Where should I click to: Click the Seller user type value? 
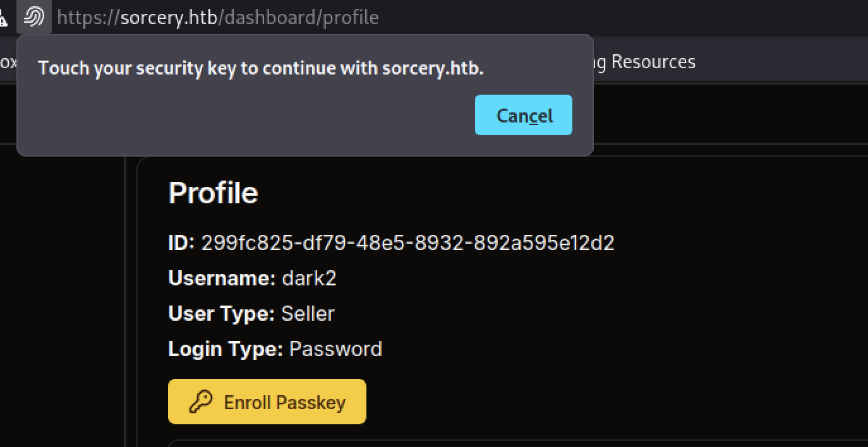tap(308, 314)
